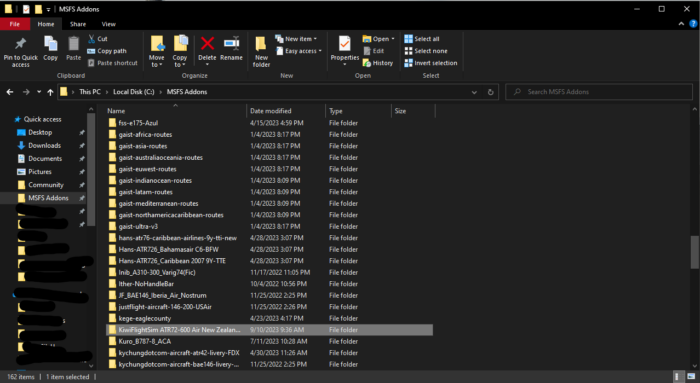Click Invert selection
This screenshot has height=383, width=700.
[x=431, y=63]
